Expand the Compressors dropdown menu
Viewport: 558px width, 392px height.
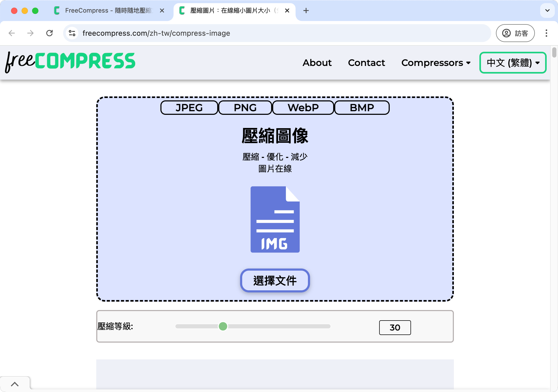click(436, 63)
